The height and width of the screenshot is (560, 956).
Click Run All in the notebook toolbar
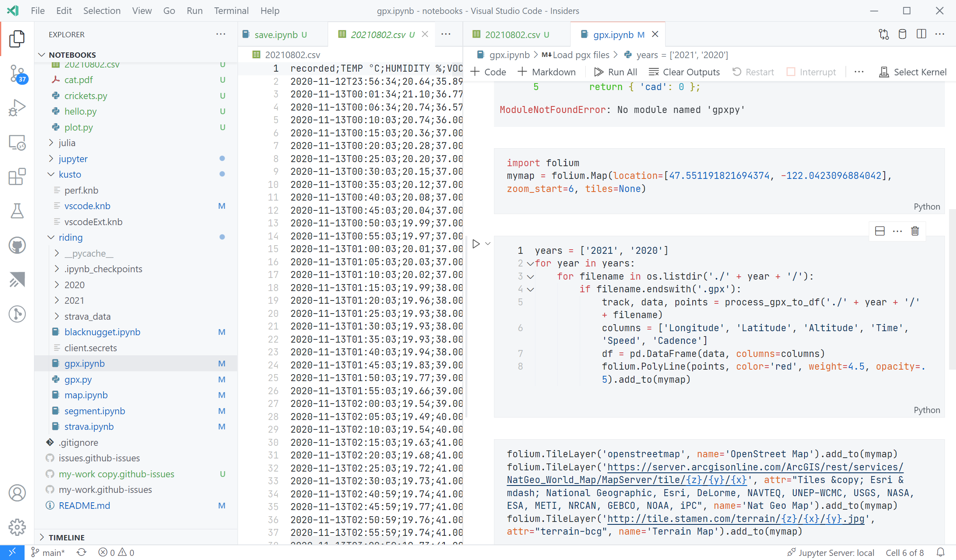tap(616, 72)
